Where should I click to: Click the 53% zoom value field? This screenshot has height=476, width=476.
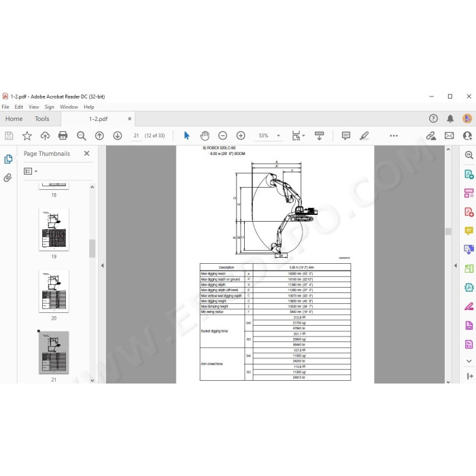click(264, 136)
